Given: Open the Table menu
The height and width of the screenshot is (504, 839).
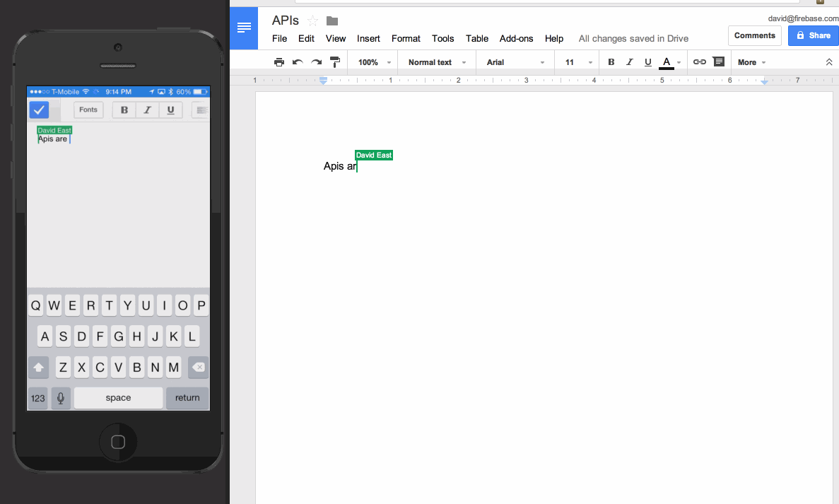Looking at the screenshot, I should tap(477, 39).
